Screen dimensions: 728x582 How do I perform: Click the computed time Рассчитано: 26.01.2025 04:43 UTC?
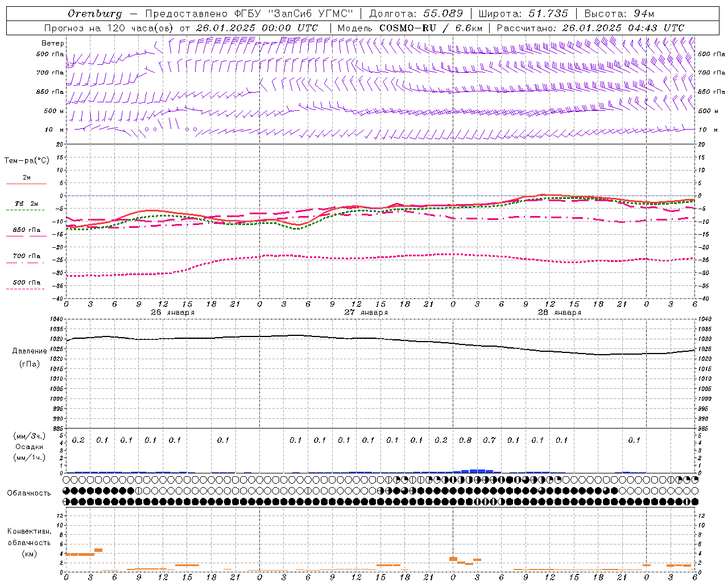point(590,28)
